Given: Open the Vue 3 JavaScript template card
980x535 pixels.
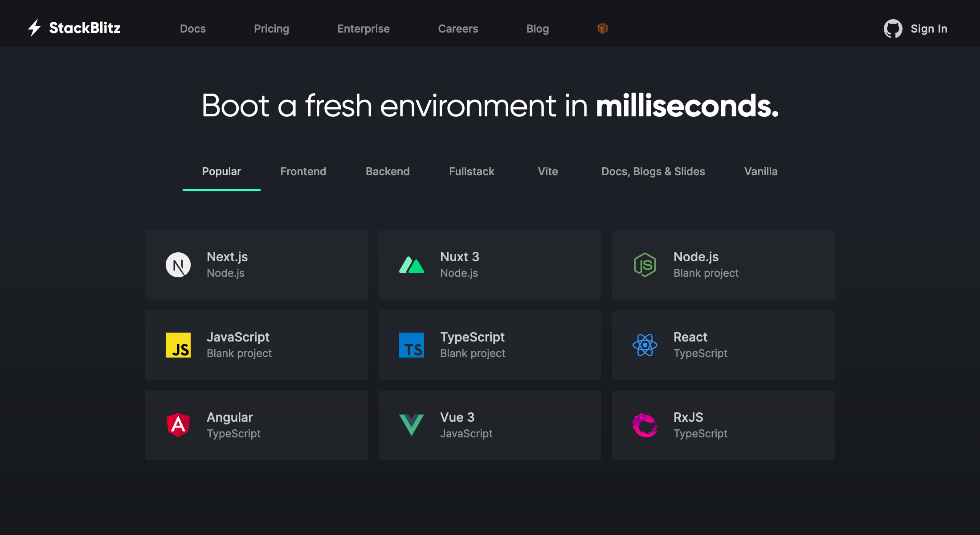Looking at the screenshot, I should point(489,425).
